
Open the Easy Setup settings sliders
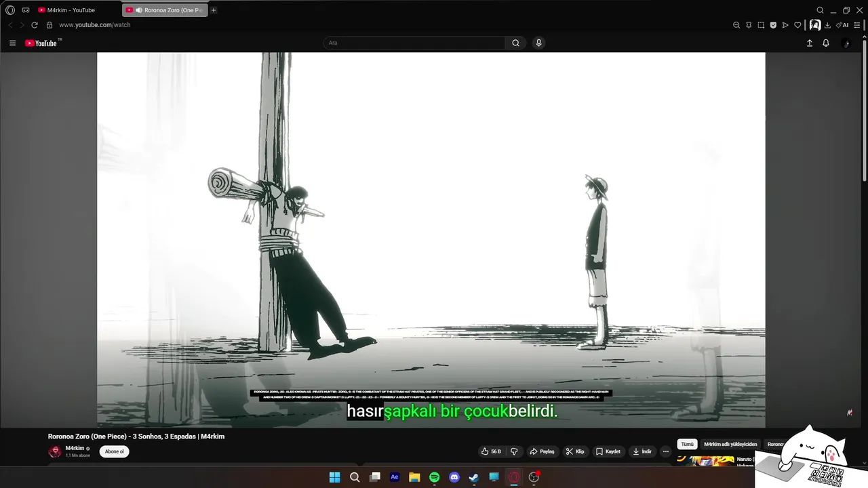point(857,25)
